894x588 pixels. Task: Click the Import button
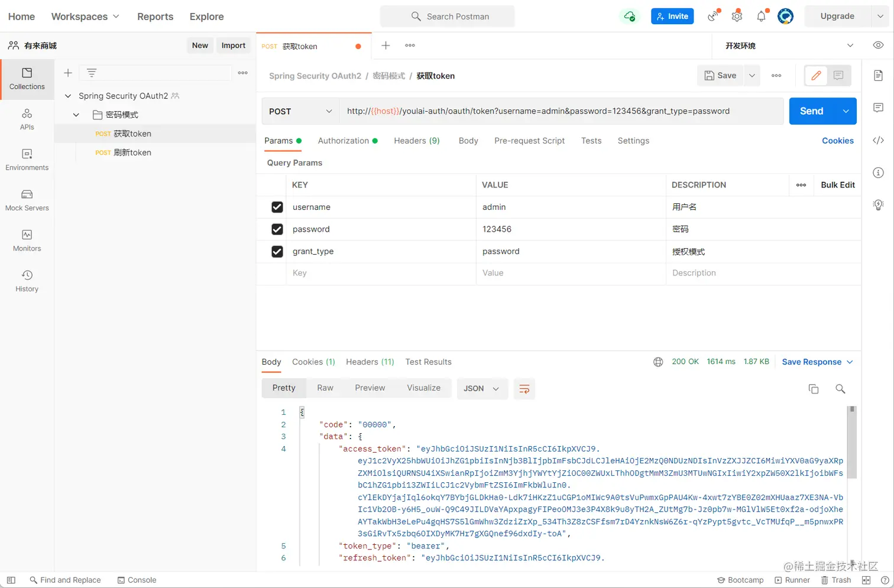pos(233,46)
